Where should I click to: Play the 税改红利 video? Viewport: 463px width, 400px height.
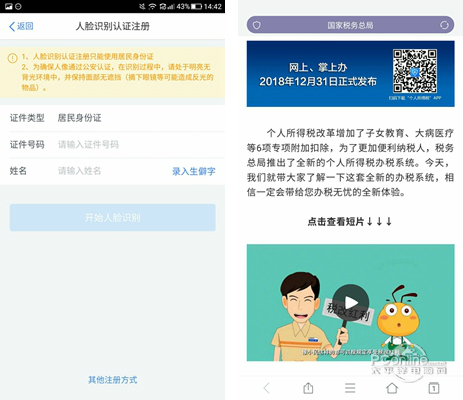(351, 302)
